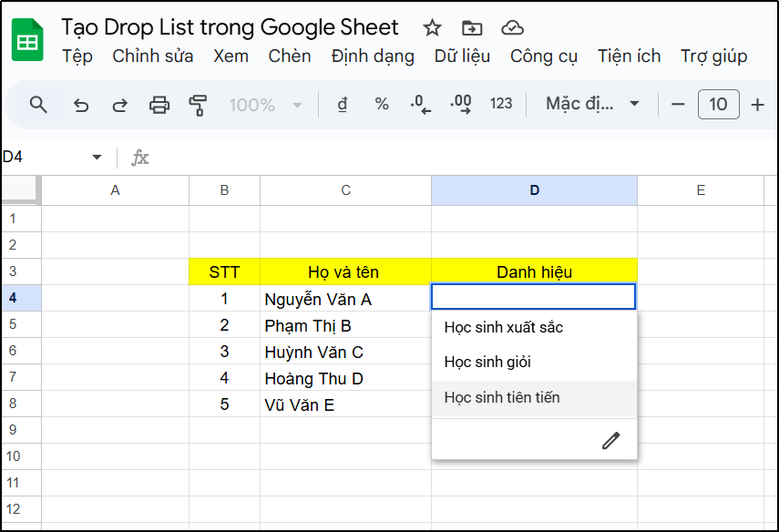This screenshot has width=779, height=532.
Task: Open search within the spreadsheet
Action: click(36, 104)
